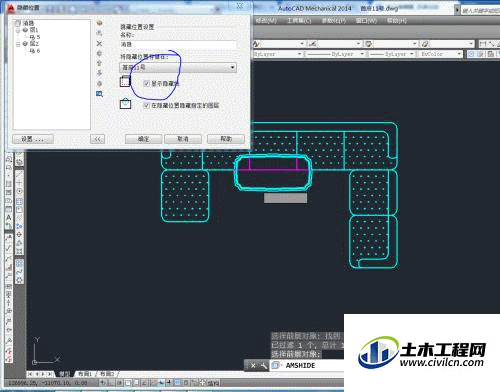Click the hidden-line preview icon beside 显示隐藏线
The width and height of the screenshot is (500, 392).
tap(125, 82)
